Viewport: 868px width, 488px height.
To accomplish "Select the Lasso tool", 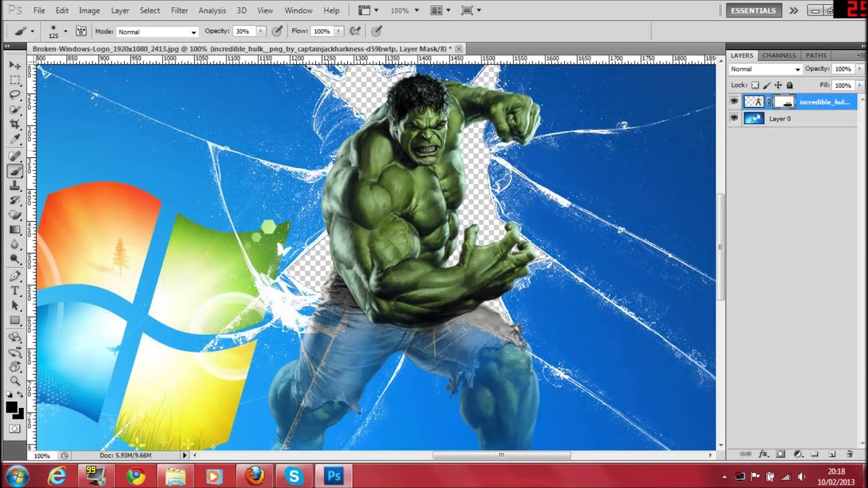I will 14,95.
